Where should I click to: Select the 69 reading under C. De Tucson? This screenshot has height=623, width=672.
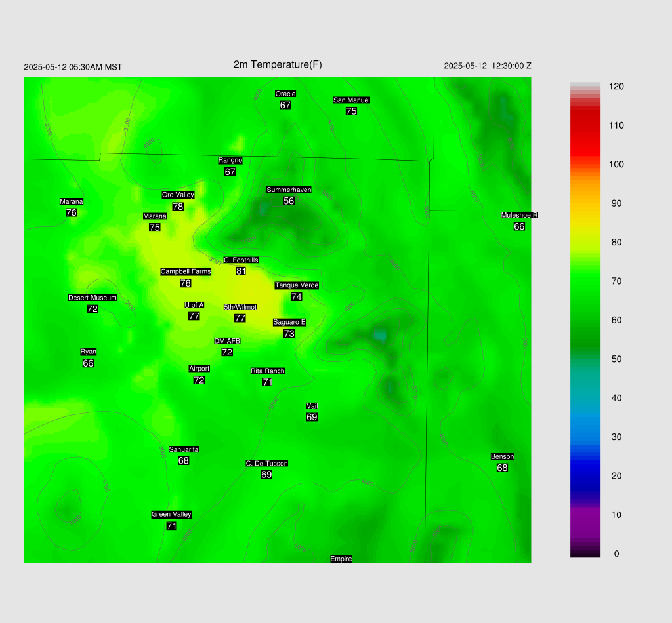[266, 474]
